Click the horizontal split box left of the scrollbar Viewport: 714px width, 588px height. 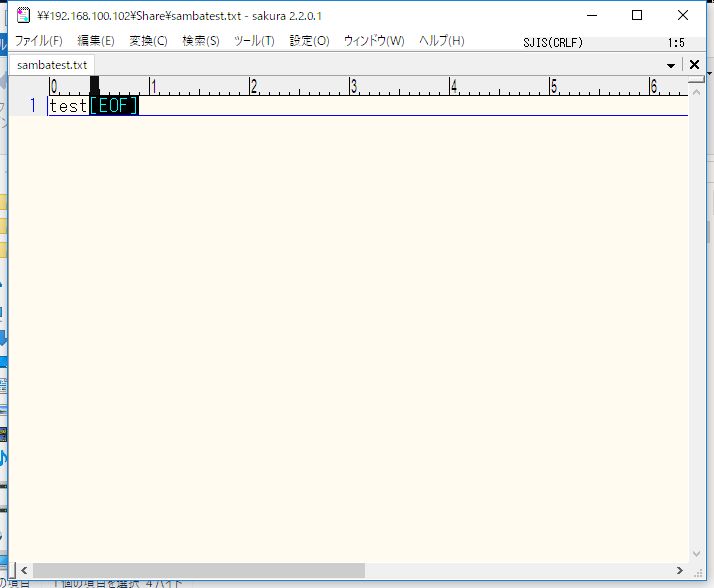pyautogui.click(x=13, y=570)
